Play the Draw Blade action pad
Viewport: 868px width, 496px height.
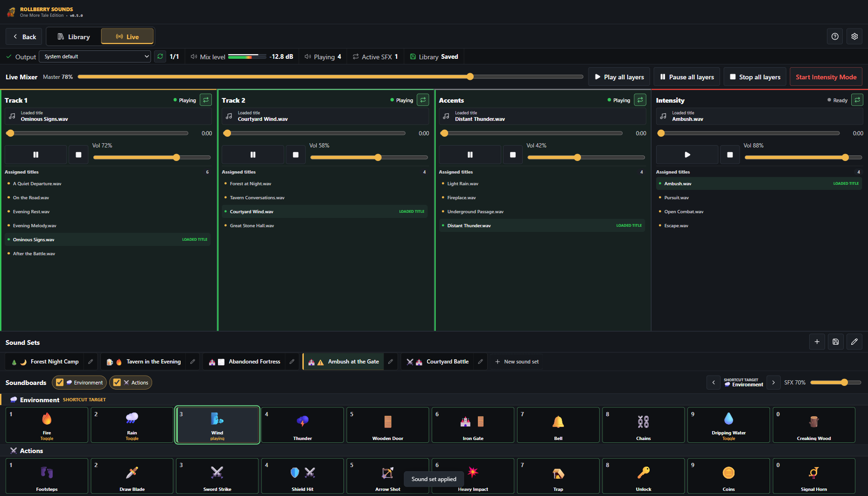tap(132, 476)
